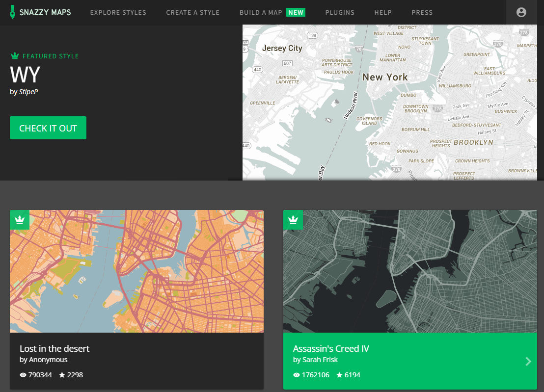Open the Create a Style page
This screenshot has width=544, height=392.
(x=192, y=12)
